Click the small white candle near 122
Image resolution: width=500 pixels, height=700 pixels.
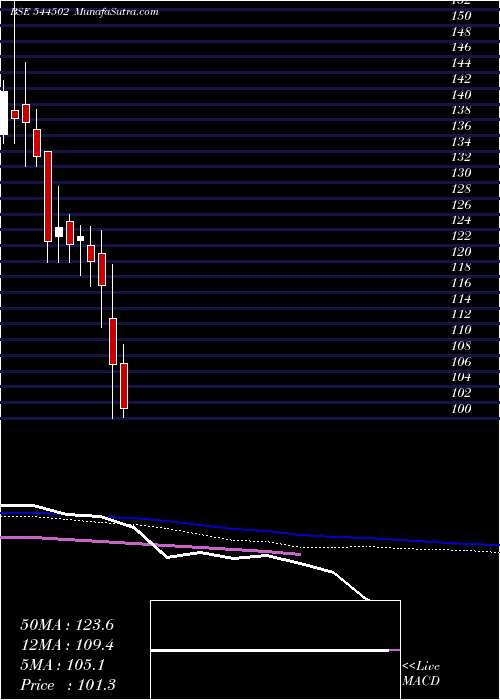(80, 238)
